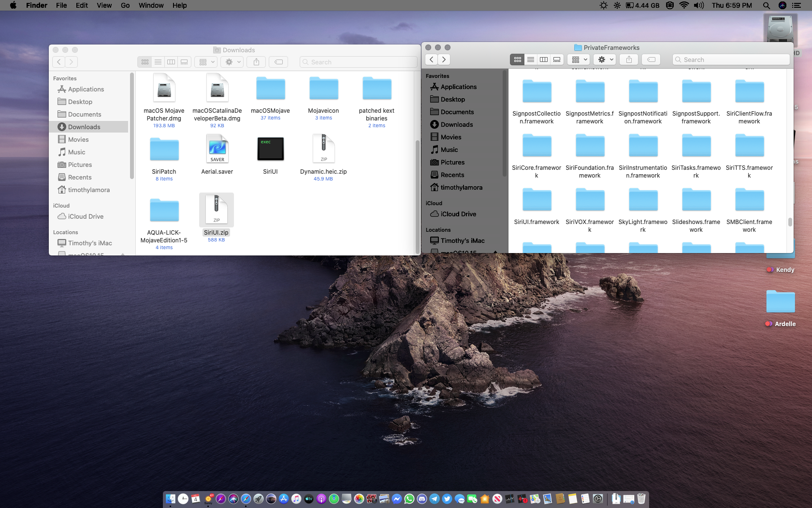Image resolution: width=812 pixels, height=508 pixels.
Task: Open Siri from the menu bar
Action: tap(783, 5)
